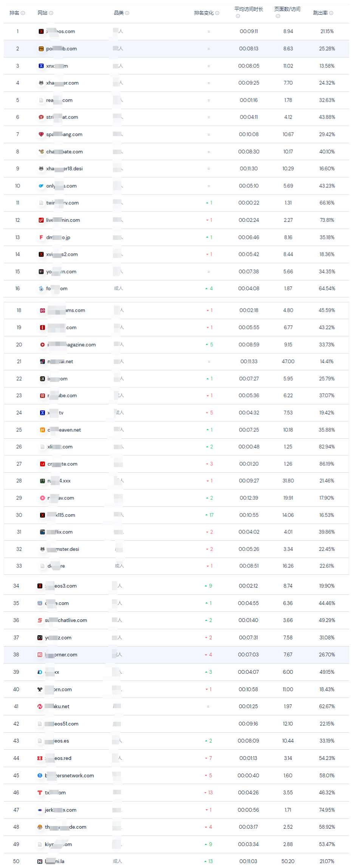Sort by the 跳出率 column header
This screenshot has width=353, height=868.
pyautogui.click(x=320, y=13)
